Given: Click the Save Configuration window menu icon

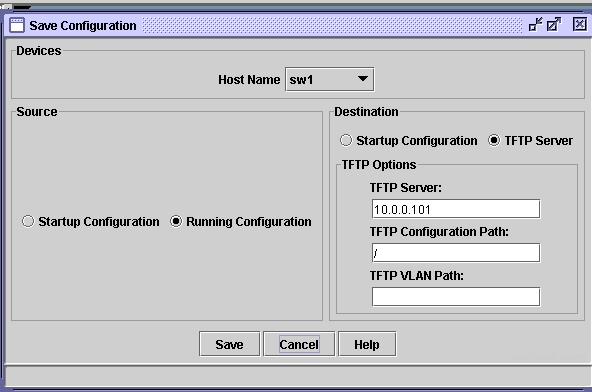Looking at the screenshot, I should click(17, 25).
